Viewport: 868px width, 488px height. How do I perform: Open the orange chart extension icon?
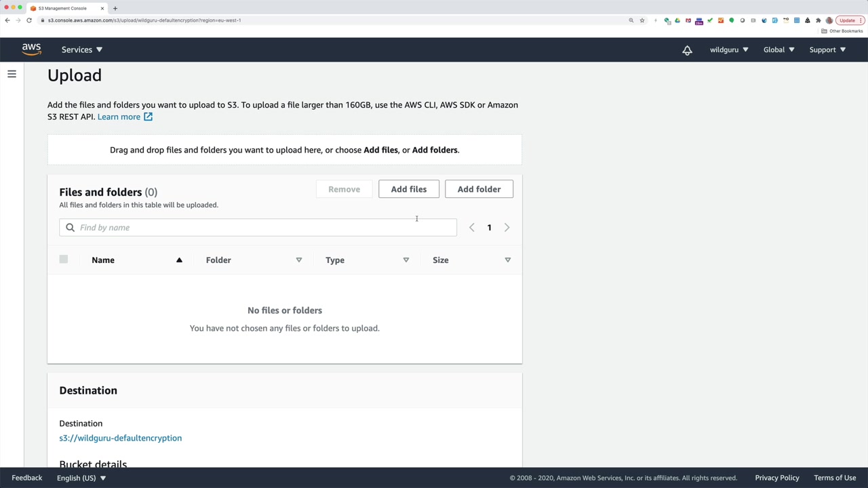721,20
